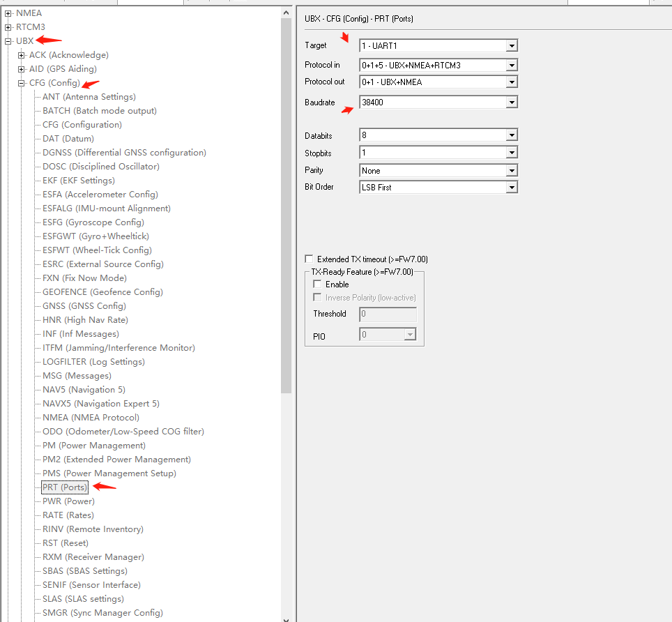
Task: Change Baudrate using its dropdown
Action: pyautogui.click(x=513, y=103)
